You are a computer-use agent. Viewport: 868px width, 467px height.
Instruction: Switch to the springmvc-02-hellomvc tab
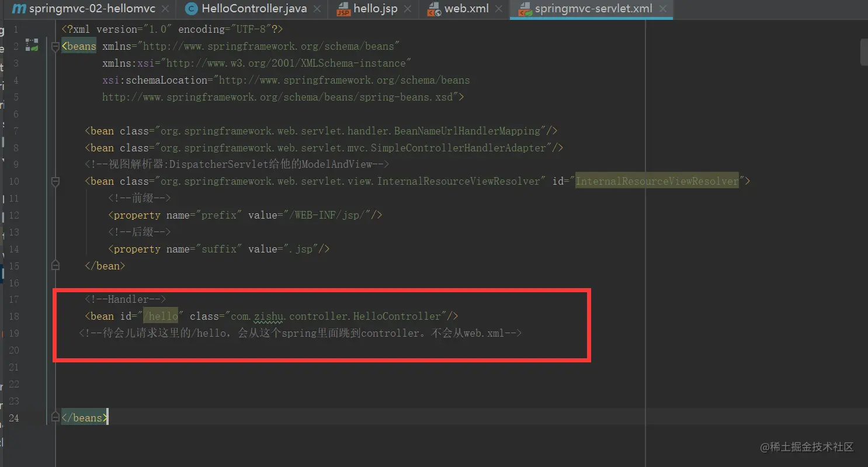coord(92,9)
